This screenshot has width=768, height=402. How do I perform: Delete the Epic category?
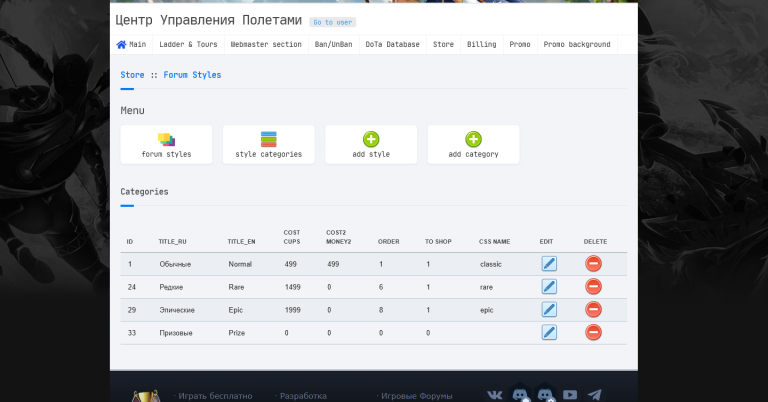[x=593, y=309]
